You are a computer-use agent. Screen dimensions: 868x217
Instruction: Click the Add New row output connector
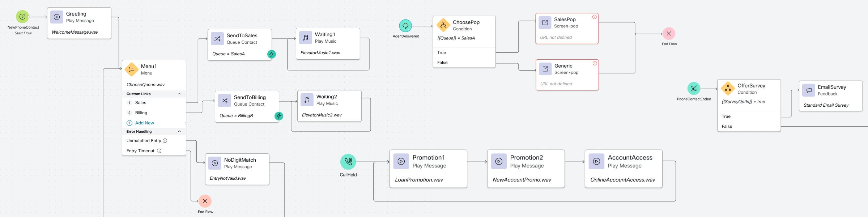[x=186, y=123]
